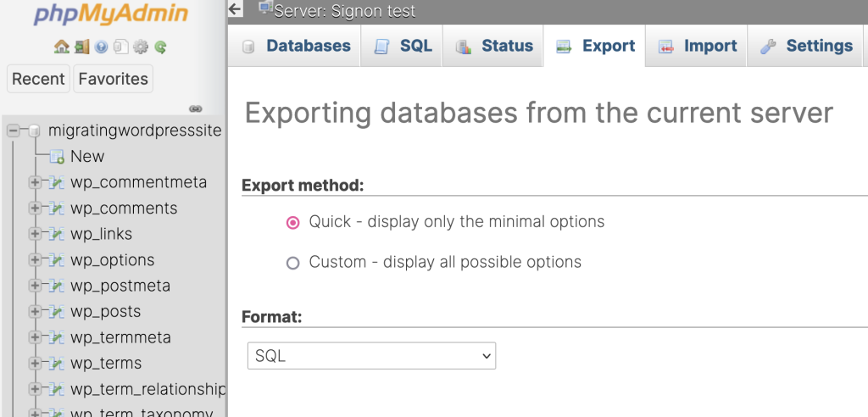Open phpMyAdmin documentation question-mark icon
Screen dimensions: 868x417
(x=101, y=47)
